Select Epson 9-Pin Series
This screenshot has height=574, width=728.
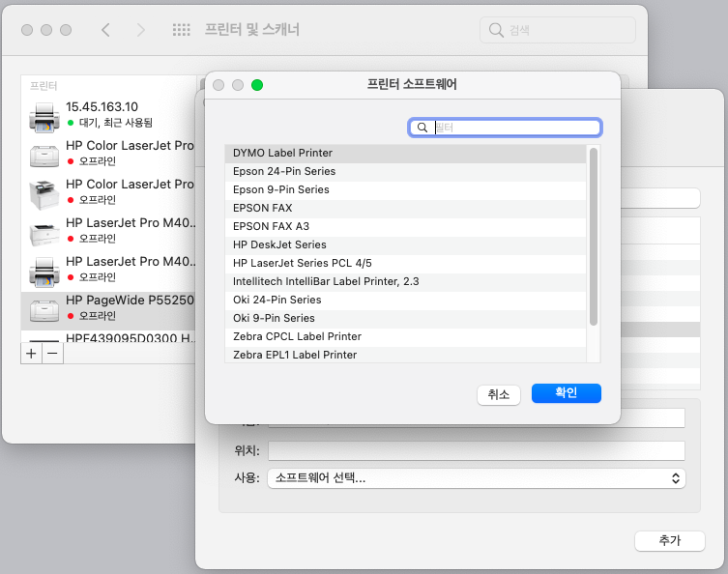(405, 190)
